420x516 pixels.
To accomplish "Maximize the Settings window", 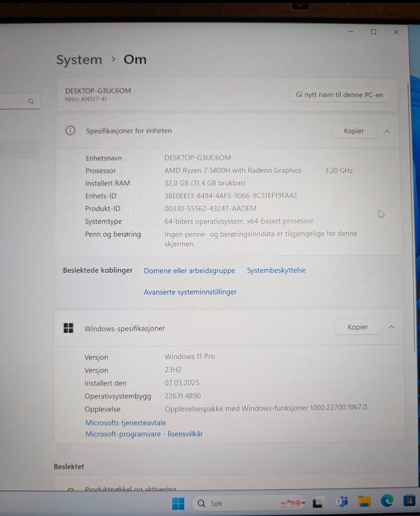I will pos(374,32).
